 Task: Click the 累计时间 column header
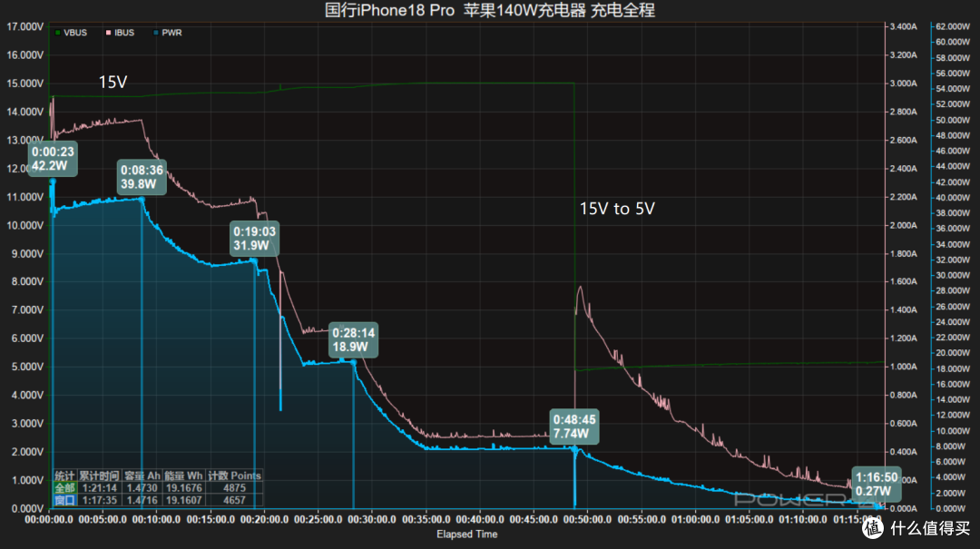pyautogui.click(x=100, y=475)
